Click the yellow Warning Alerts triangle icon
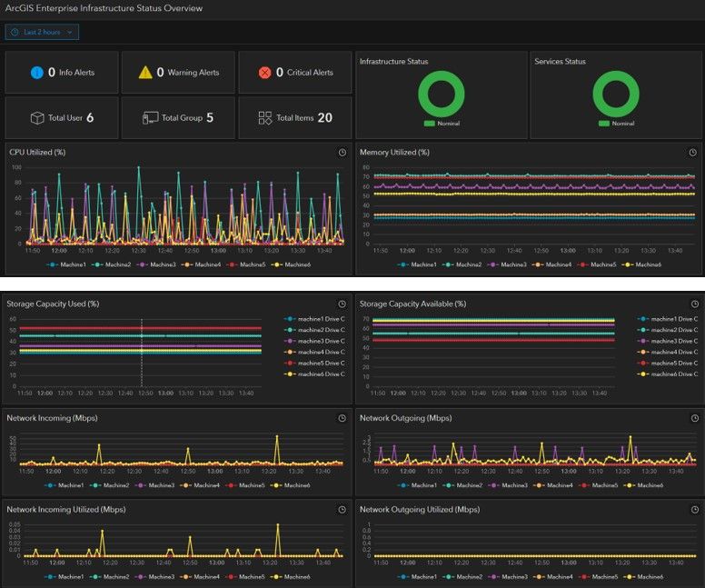This screenshot has width=705, height=588. [x=145, y=73]
